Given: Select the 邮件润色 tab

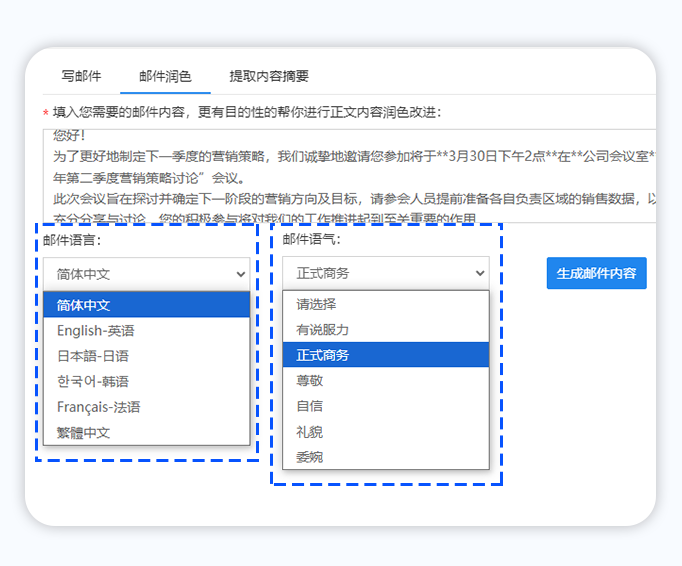Looking at the screenshot, I should (165, 76).
